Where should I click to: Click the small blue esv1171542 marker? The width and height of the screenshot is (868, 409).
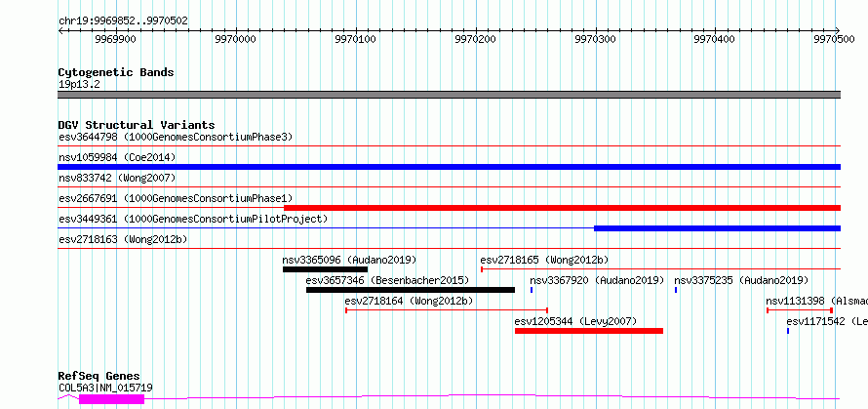click(x=788, y=331)
